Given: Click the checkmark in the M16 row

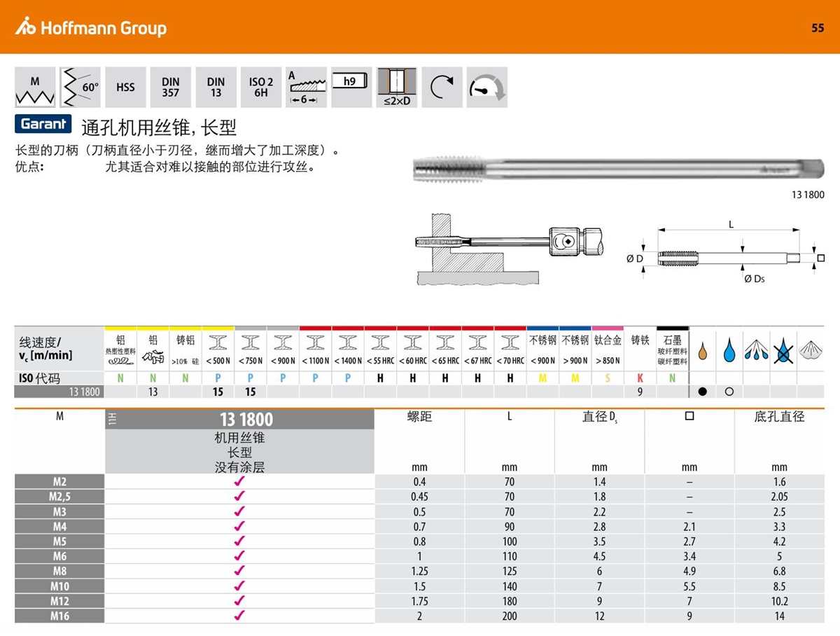Looking at the screenshot, I should click(x=239, y=616).
